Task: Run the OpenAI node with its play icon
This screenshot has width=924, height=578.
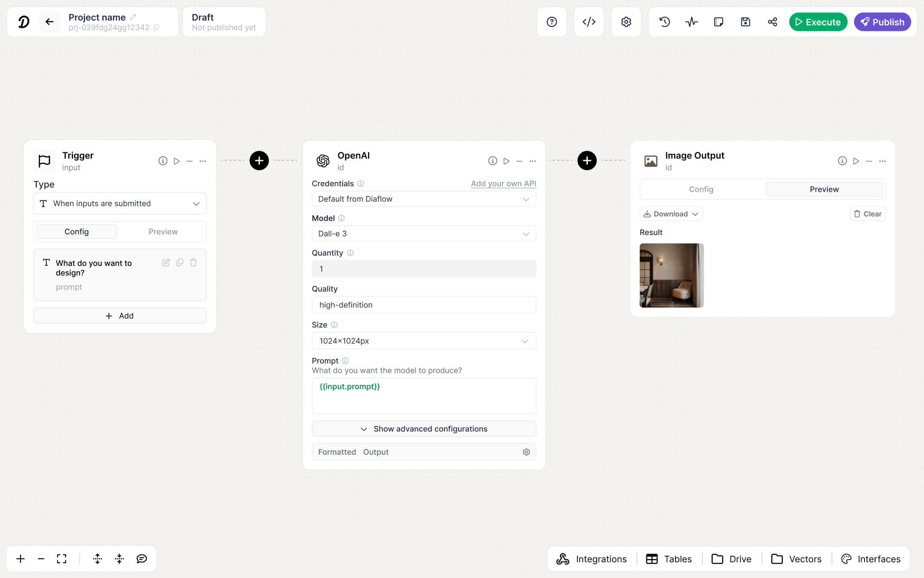Action: (x=506, y=161)
